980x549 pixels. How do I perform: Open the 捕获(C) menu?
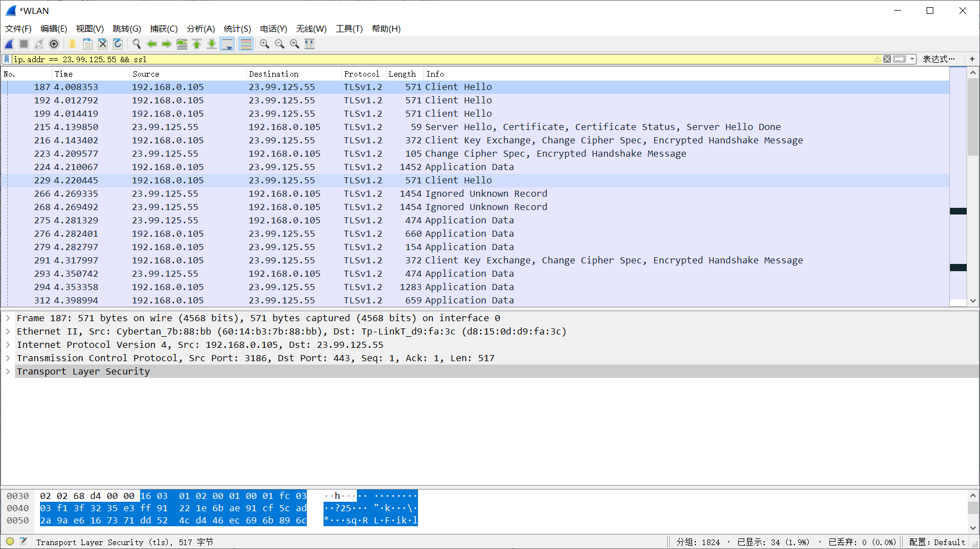(x=164, y=29)
